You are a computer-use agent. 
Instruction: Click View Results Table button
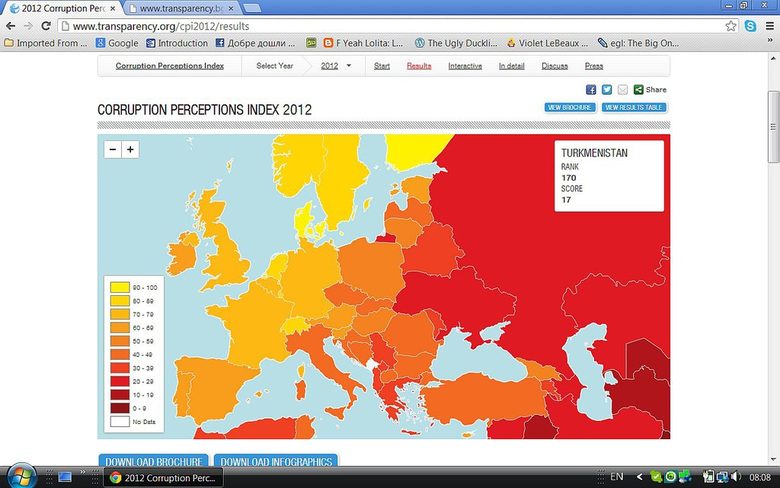click(634, 107)
